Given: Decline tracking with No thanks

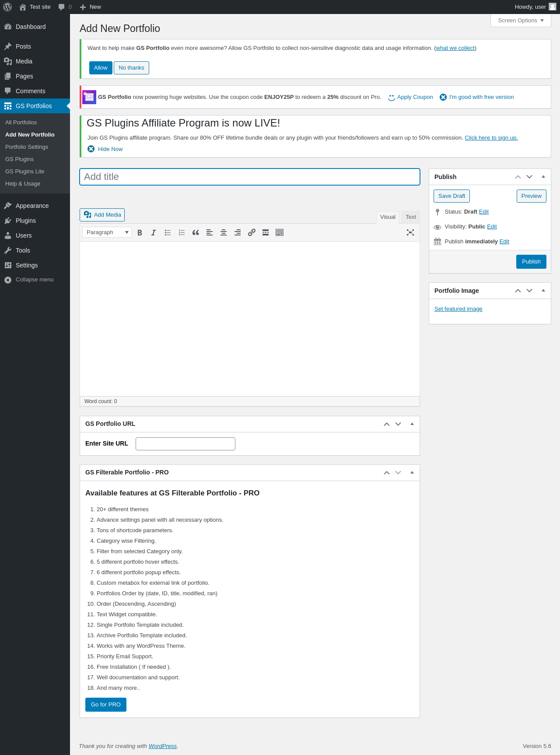Looking at the screenshot, I should pos(131,68).
